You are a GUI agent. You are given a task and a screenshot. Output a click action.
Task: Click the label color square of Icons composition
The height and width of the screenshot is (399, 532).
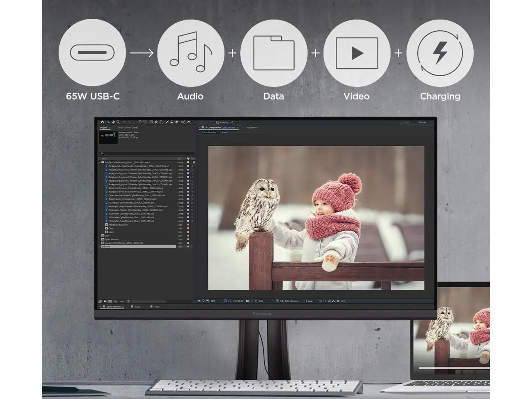click(x=188, y=247)
